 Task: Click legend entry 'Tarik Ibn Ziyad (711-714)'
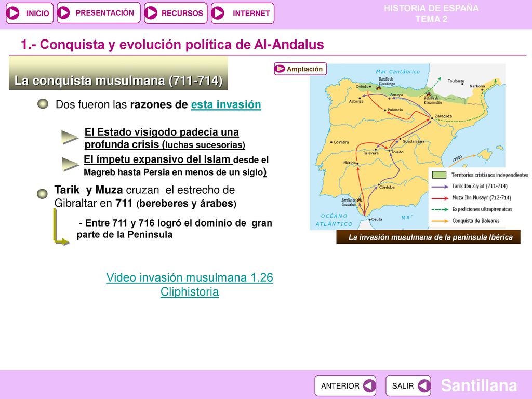(x=480, y=187)
